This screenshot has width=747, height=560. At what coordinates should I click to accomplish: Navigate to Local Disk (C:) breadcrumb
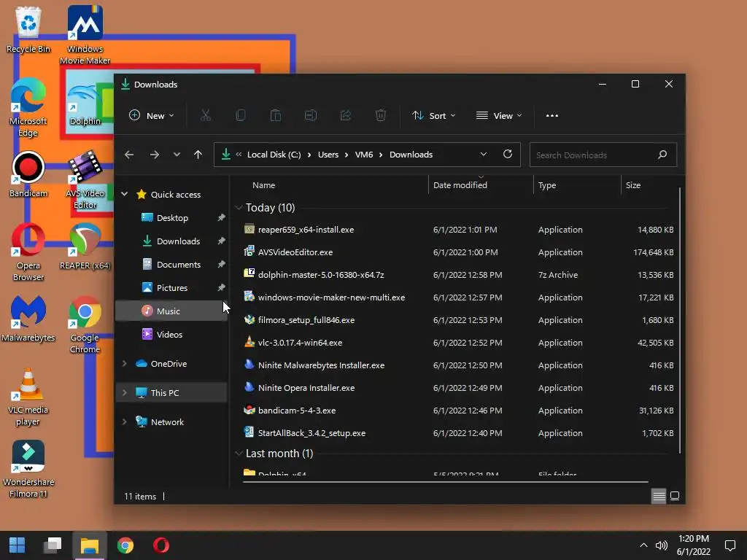coord(274,155)
